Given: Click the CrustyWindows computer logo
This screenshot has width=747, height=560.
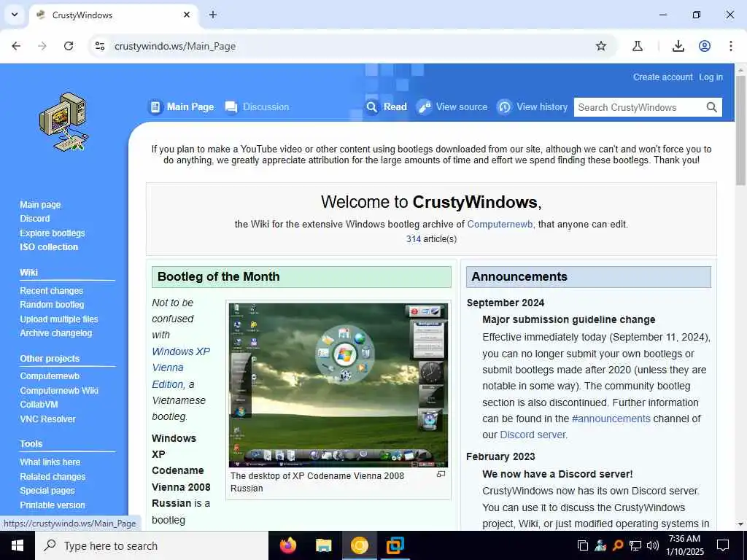Looking at the screenshot, I should (63, 122).
